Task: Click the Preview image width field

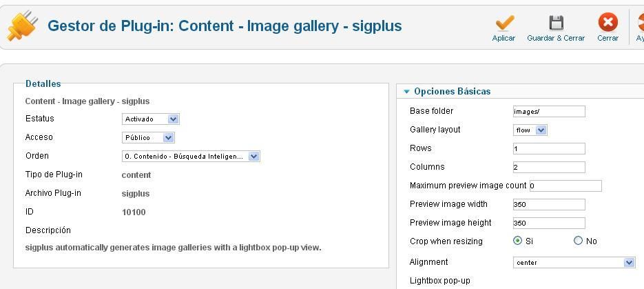Action: (x=549, y=204)
